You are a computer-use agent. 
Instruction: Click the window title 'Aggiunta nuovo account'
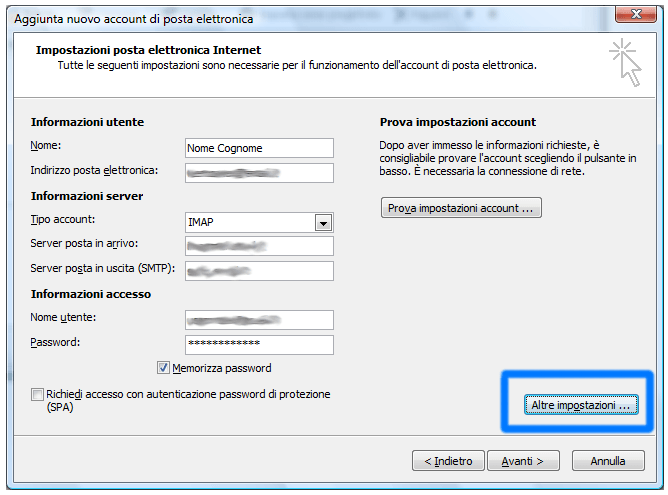coord(134,19)
